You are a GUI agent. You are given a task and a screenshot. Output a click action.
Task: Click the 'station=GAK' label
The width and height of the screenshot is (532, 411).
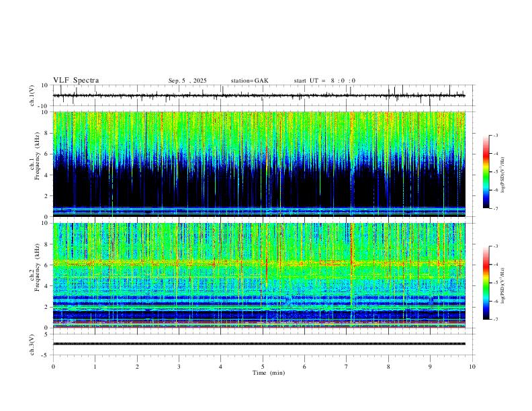[249, 81]
